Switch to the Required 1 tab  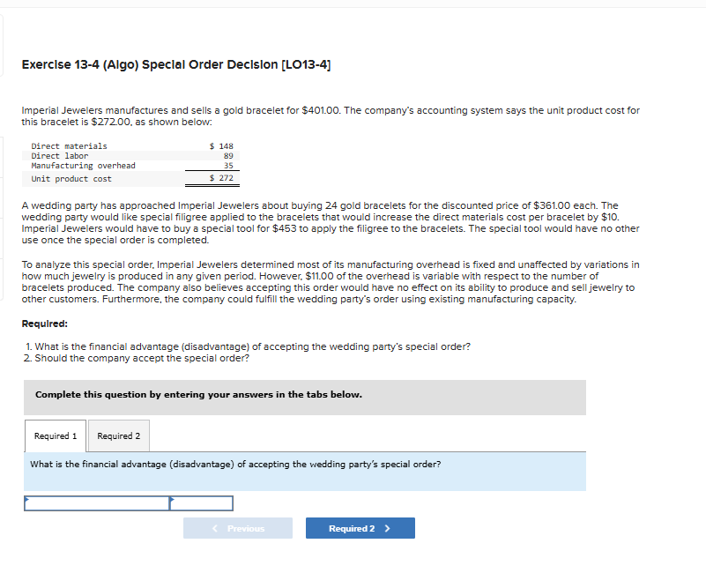[55, 435]
